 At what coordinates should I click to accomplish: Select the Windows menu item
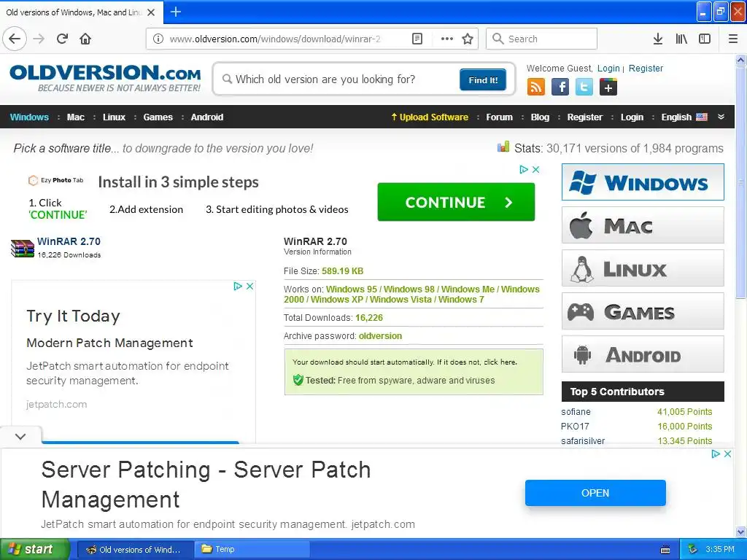click(x=29, y=117)
